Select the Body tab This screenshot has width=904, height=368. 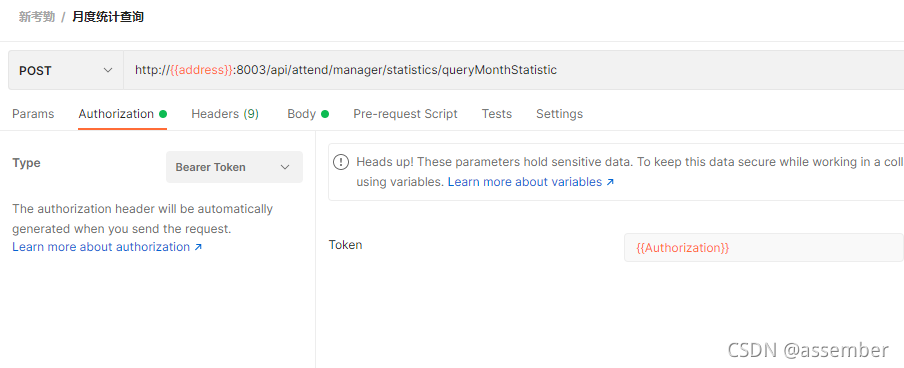302,114
